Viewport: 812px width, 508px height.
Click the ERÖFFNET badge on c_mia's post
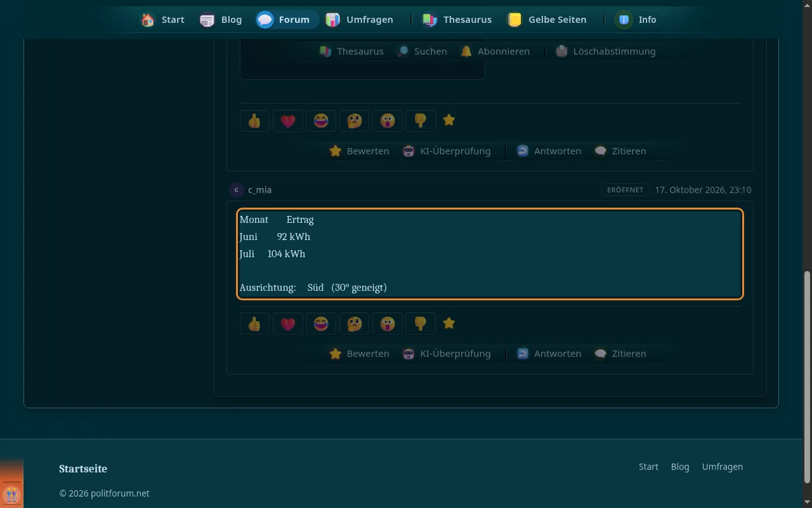(625, 190)
